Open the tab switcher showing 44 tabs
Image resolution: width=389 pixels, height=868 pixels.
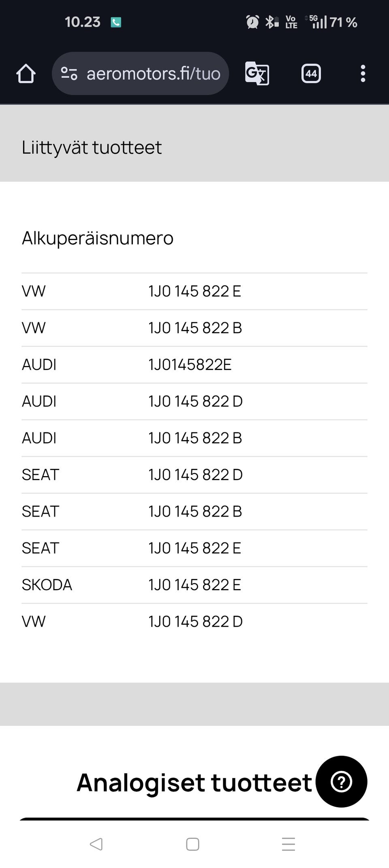pyautogui.click(x=311, y=74)
